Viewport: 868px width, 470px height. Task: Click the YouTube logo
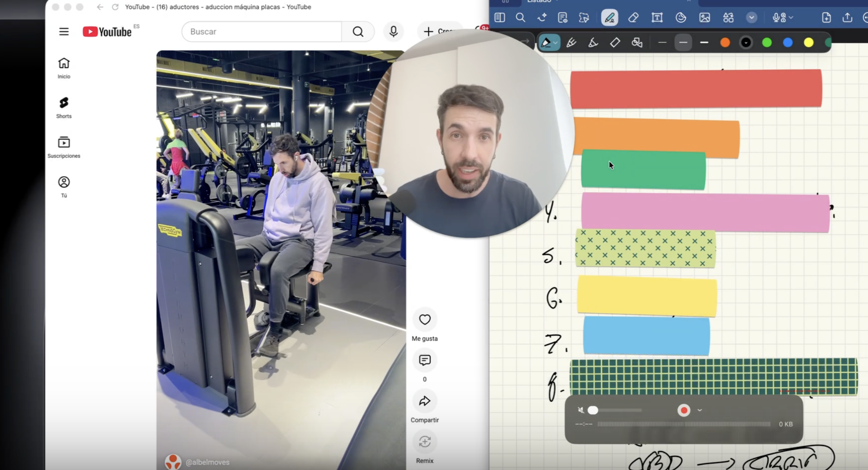click(107, 31)
